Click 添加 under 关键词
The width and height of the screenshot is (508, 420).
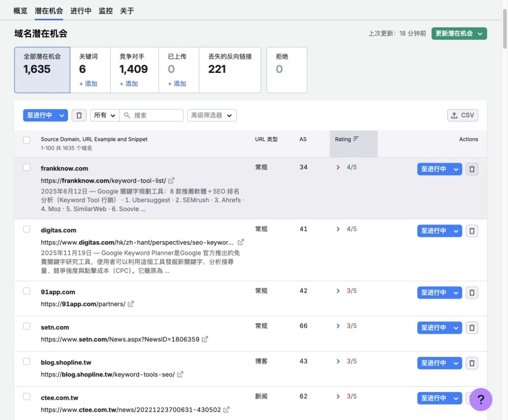(x=88, y=84)
